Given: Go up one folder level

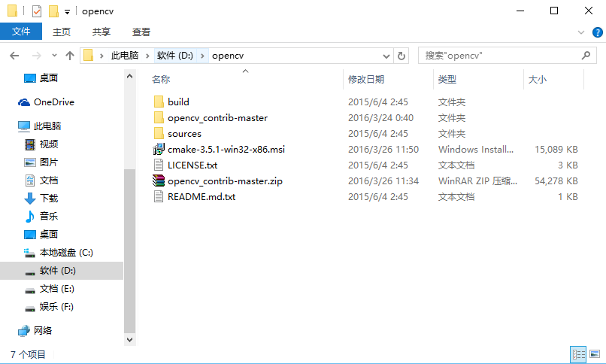Looking at the screenshot, I should (70, 56).
